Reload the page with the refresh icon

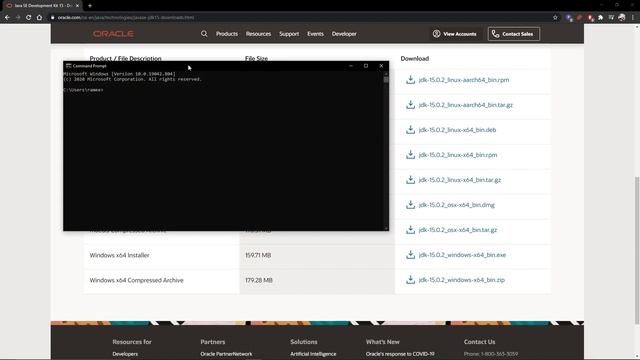pos(29,18)
